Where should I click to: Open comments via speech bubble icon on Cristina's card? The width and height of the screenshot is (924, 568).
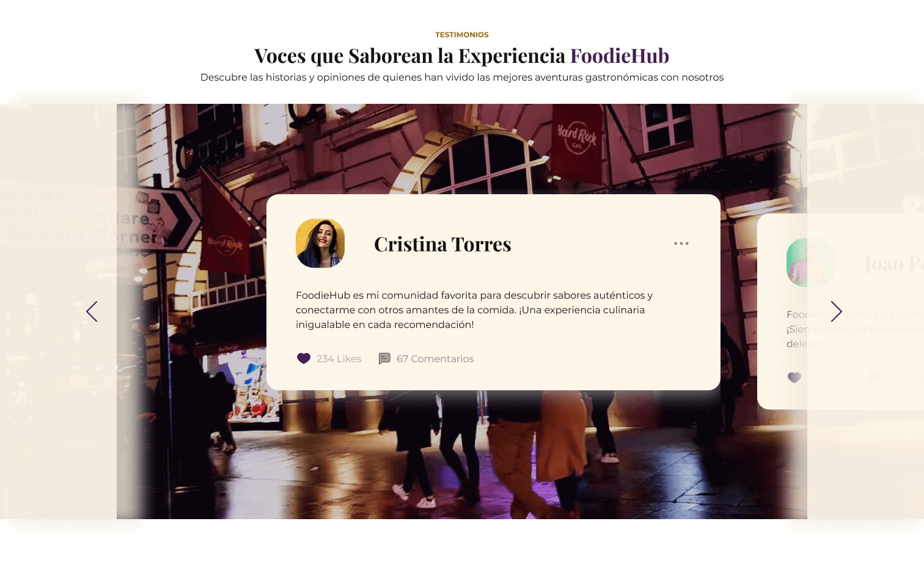pyautogui.click(x=384, y=359)
